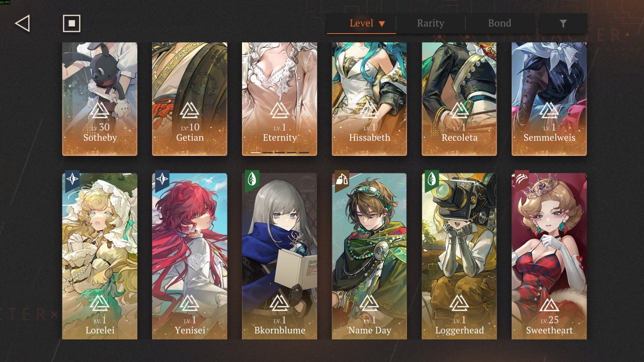Toggle Level sort order with orange arrow

(x=381, y=24)
